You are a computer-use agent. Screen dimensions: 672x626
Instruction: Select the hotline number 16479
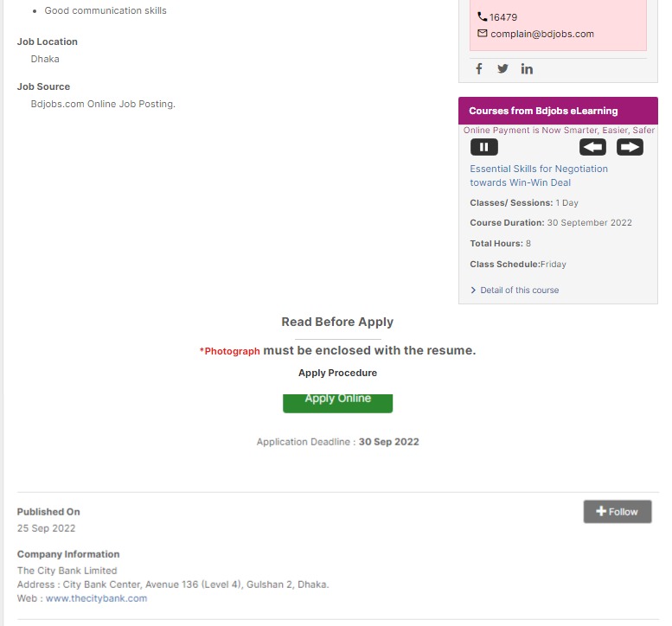[x=503, y=17]
